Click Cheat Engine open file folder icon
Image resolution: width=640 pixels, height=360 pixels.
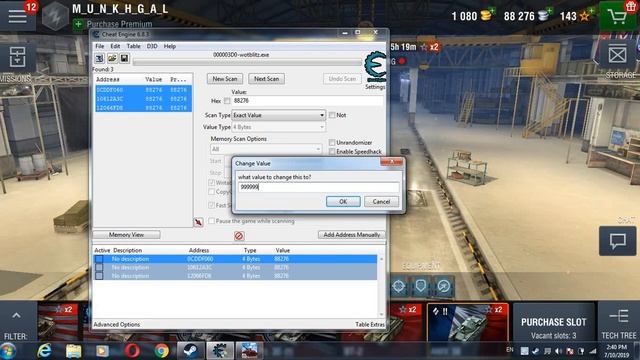112,58
